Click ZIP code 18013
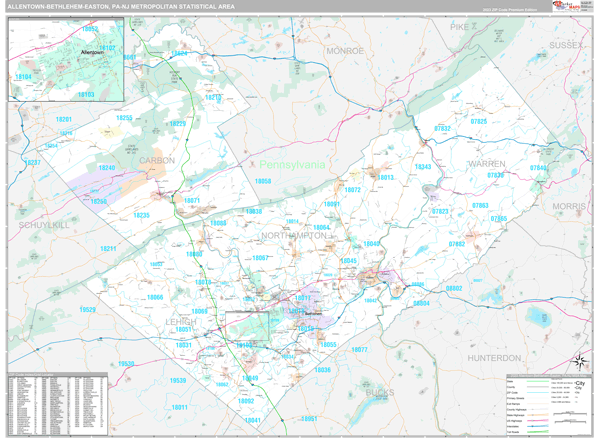600x438 pixels. (385, 177)
